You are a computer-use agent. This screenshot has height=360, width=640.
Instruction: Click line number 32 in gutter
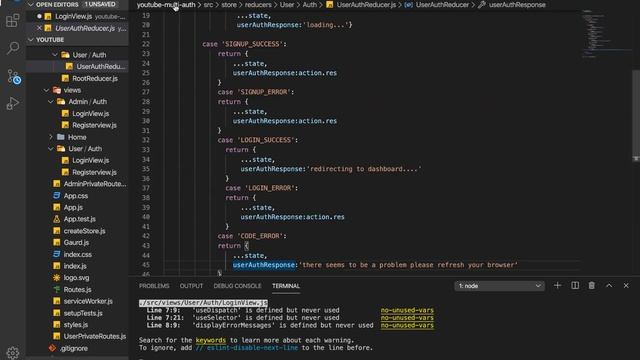point(146,140)
